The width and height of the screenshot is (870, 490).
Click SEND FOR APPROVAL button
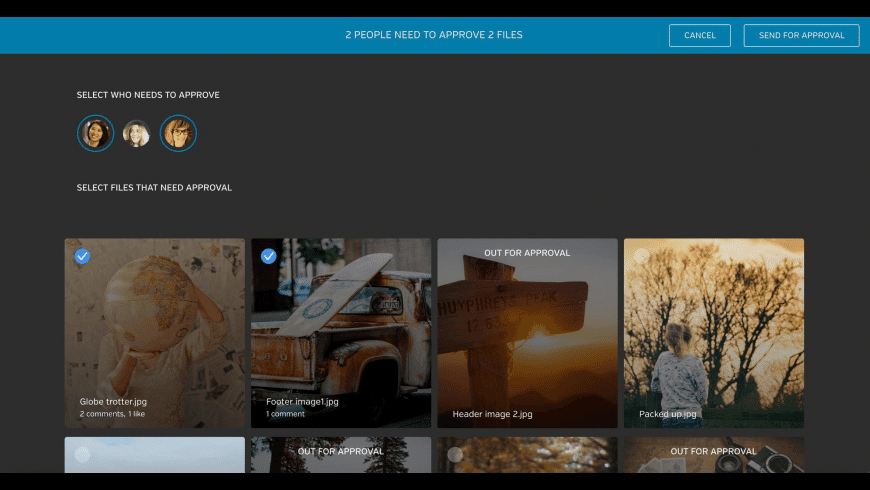pos(801,36)
